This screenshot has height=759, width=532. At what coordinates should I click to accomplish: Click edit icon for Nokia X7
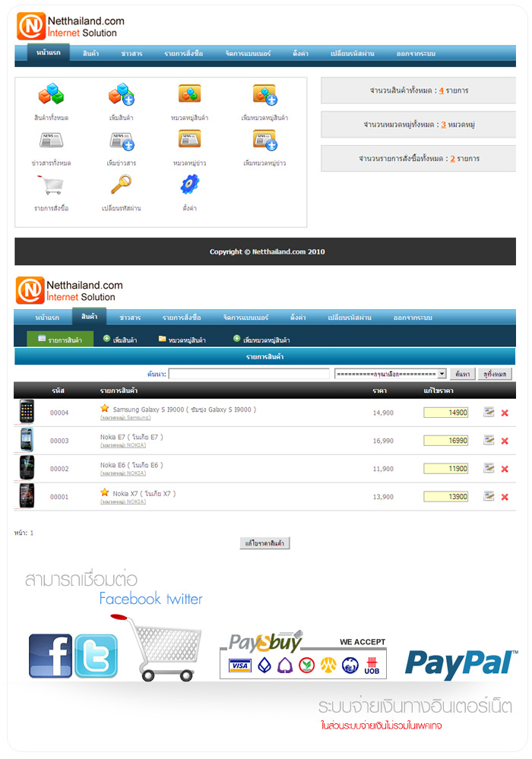point(489,496)
